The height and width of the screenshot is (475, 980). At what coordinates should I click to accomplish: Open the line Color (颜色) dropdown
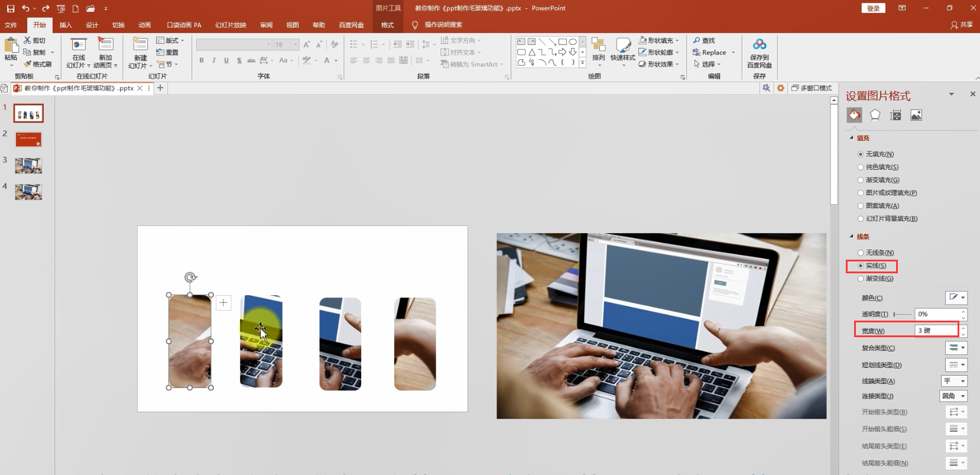pos(956,298)
